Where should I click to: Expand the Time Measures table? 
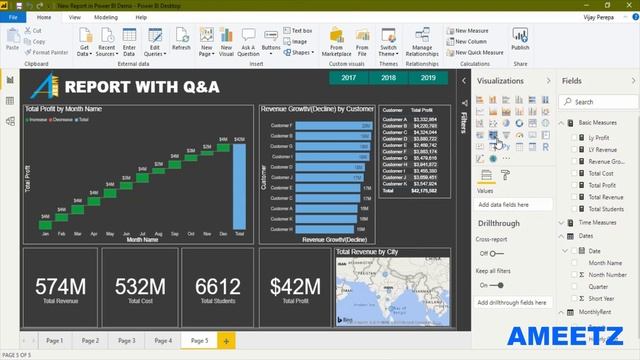[x=561, y=222]
